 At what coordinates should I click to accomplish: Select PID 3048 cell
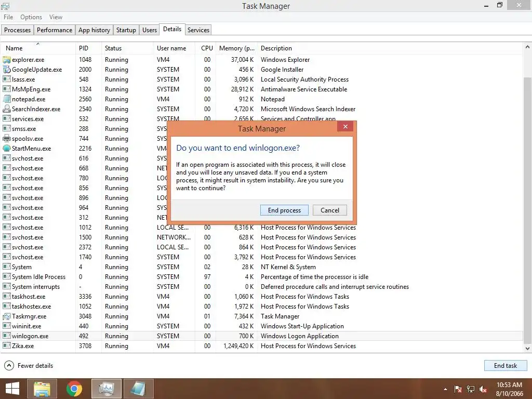tap(85, 316)
